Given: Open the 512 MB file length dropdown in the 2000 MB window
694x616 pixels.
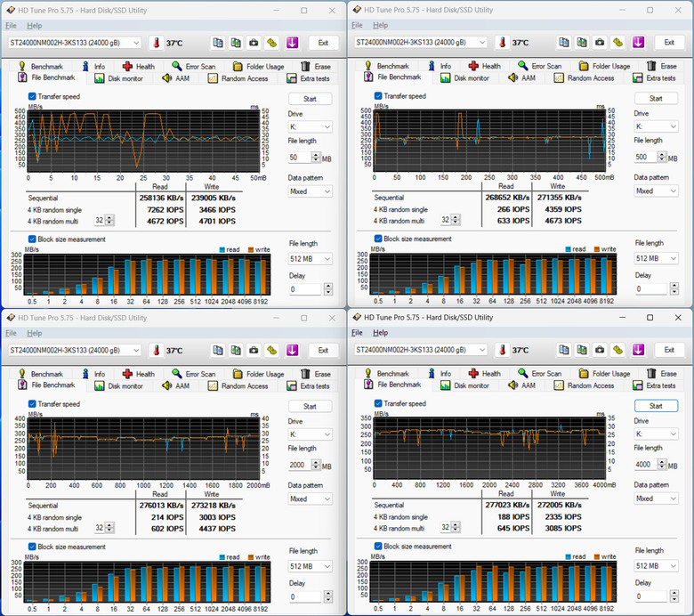Looking at the screenshot, I should [x=311, y=566].
